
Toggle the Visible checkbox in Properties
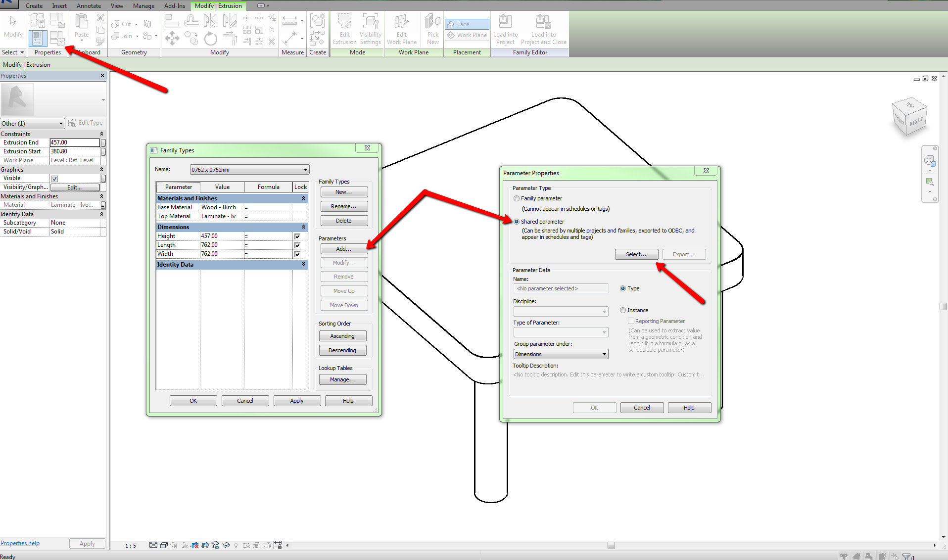coord(55,179)
